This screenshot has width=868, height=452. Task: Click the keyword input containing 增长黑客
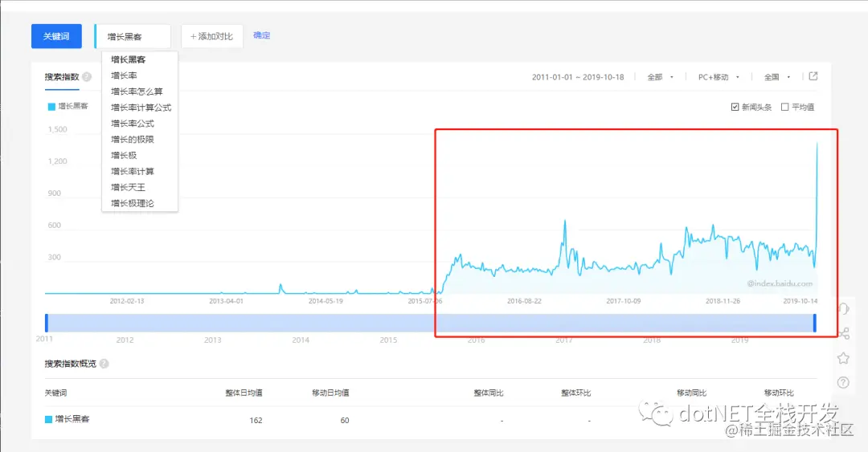click(x=133, y=36)
